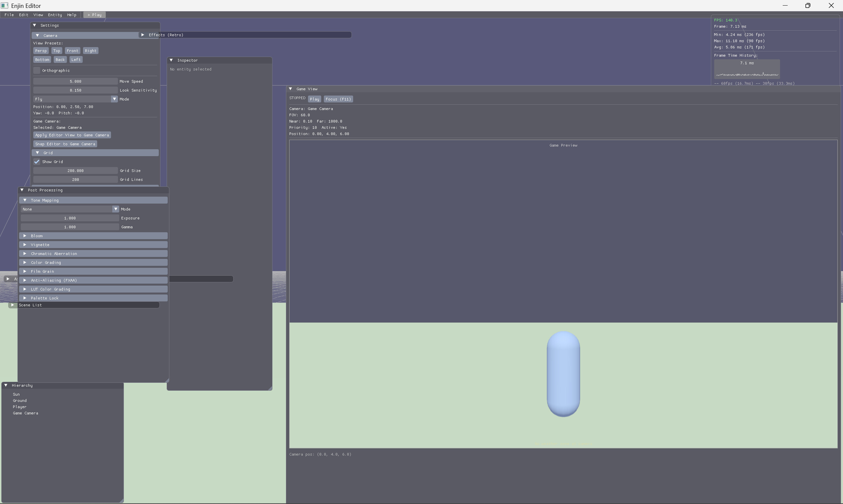Uncheck Show Grid
The image size is (843, 504).
(37, 162)
